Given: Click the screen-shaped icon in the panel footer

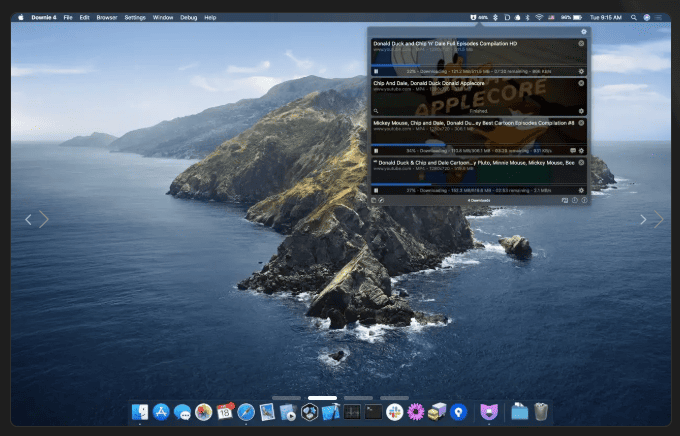Looking at the screenshot, I should click(x=565, y=200).
